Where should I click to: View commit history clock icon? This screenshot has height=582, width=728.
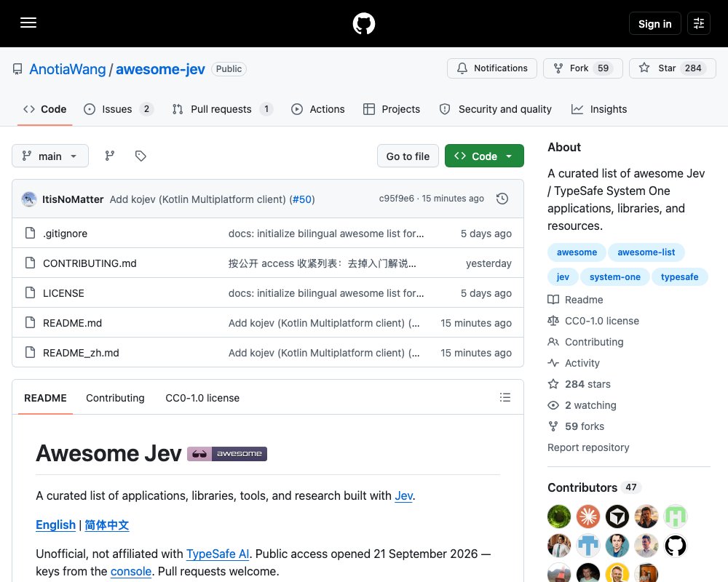tap(502, 199)
